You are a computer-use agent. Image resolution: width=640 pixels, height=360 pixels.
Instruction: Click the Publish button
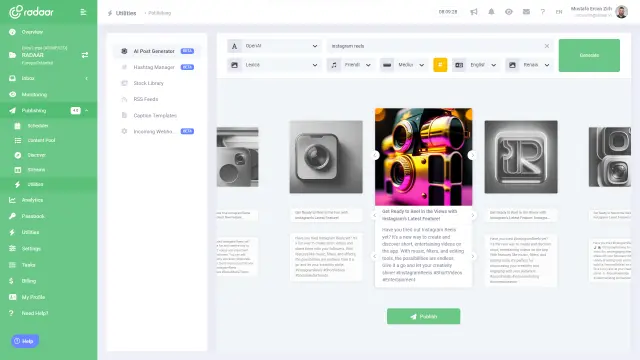click(423, 316)
